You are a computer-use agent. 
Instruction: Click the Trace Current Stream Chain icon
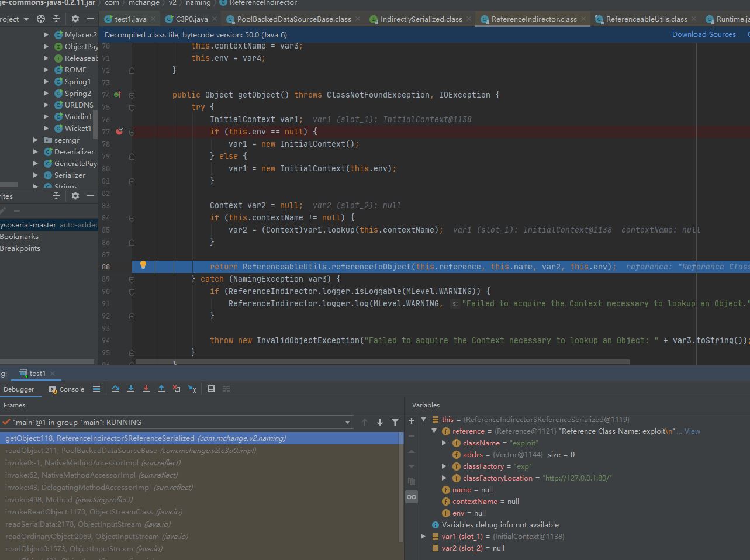[226, 389]
